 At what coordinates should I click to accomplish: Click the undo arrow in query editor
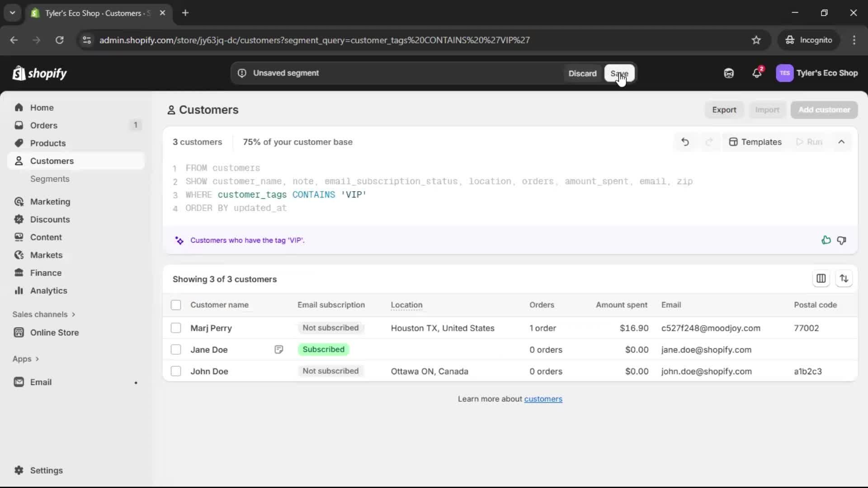click(x=685, y=142)
